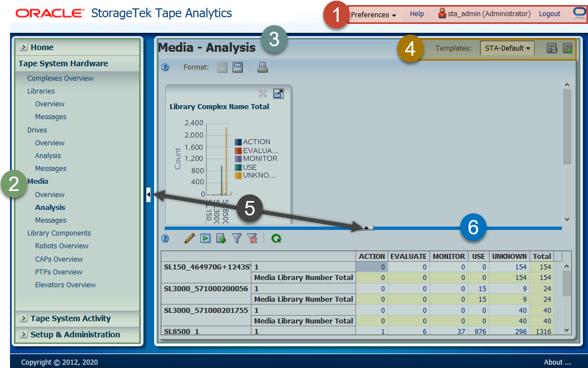This screenshot has height=368, width=588.
Task: Click the reset filter icon with red X
Action: [253, 238]
